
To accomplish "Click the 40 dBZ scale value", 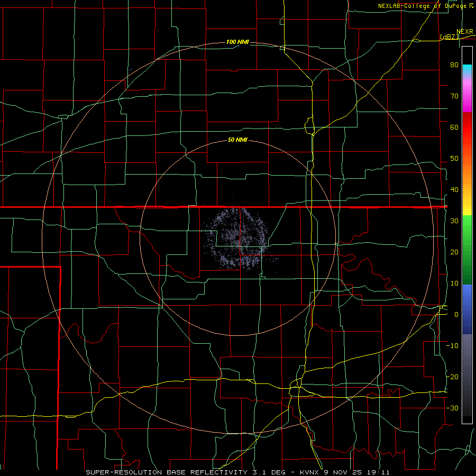I will coord(454,190).
